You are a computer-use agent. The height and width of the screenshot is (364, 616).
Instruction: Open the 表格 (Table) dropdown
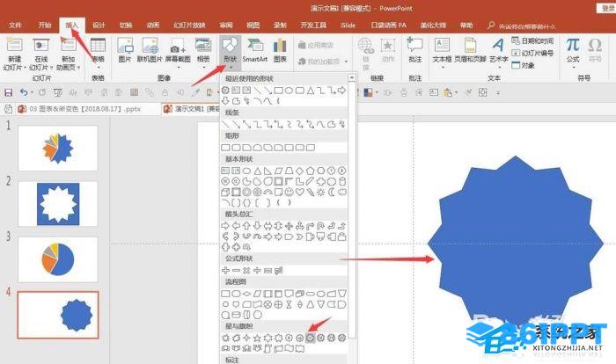98,53
